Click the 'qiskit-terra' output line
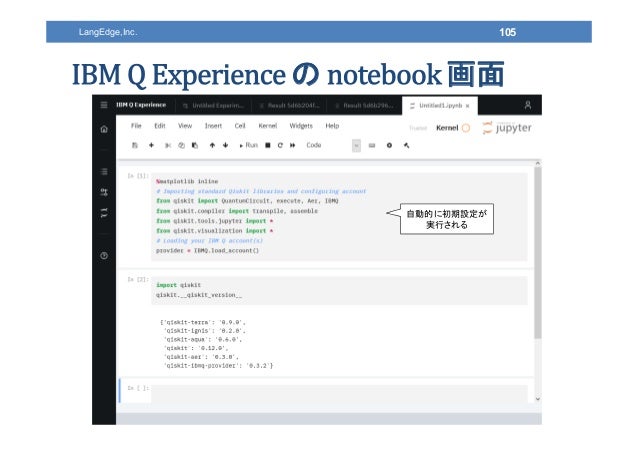The image size is (638, 452). (x=203, y=322)
